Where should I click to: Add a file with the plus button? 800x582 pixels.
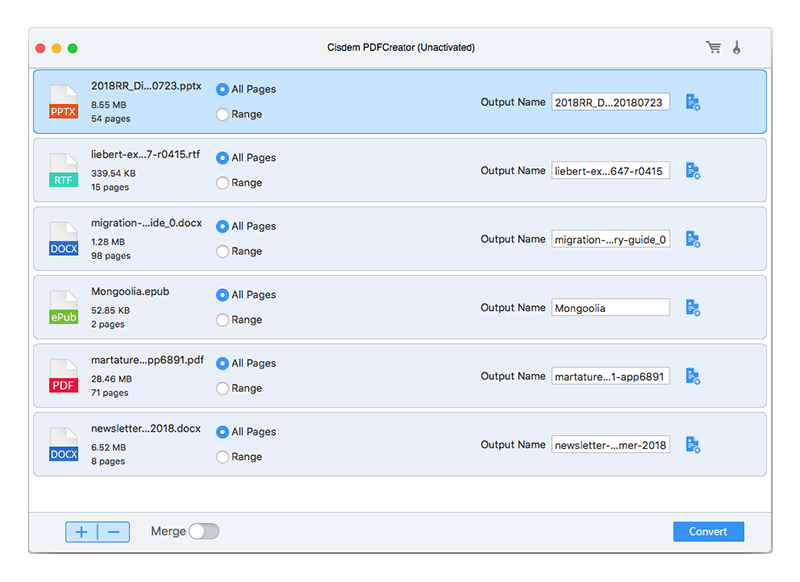tap(82, 532)
